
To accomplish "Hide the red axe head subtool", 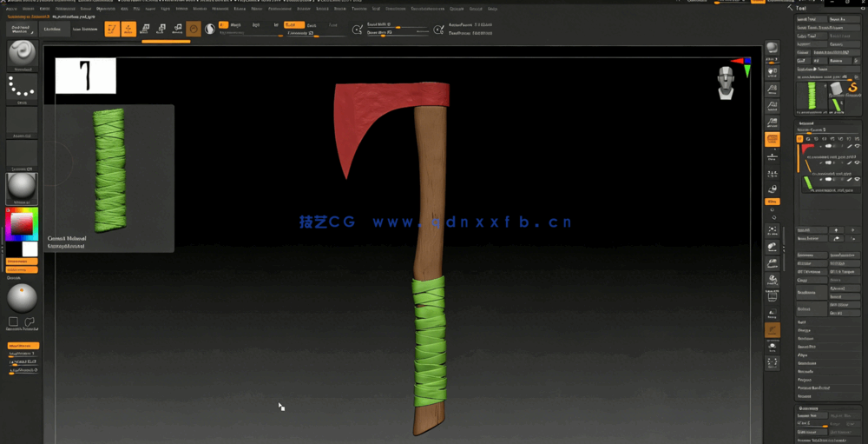I will [857, 147].
